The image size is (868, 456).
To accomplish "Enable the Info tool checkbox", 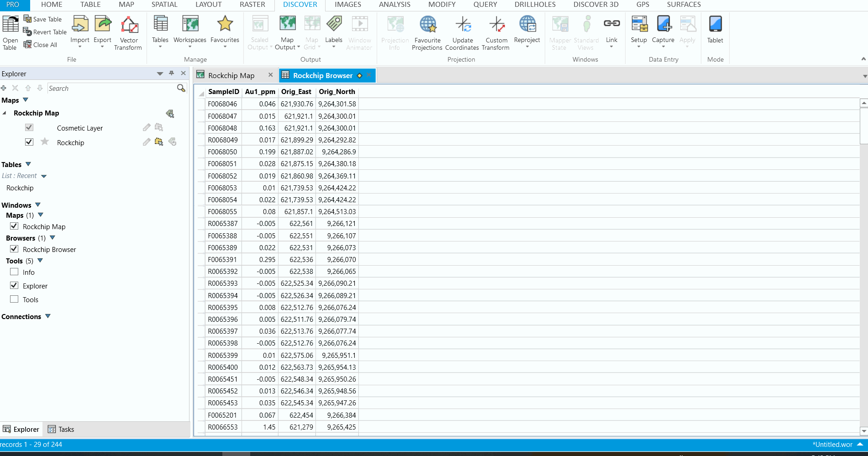I will click(14, 272).
